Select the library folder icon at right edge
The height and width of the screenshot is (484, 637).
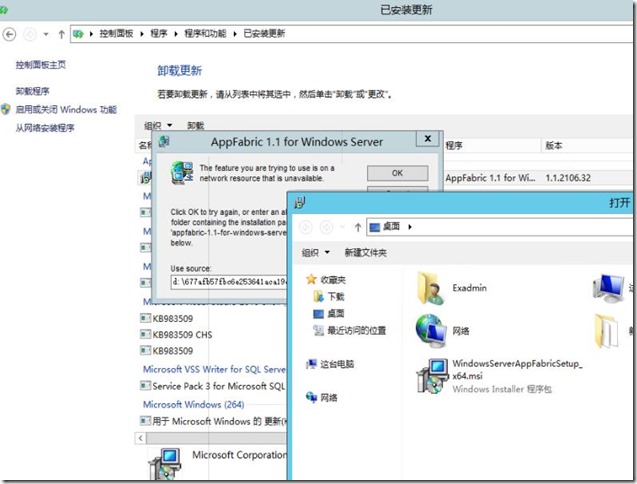(x=607, y=331)
